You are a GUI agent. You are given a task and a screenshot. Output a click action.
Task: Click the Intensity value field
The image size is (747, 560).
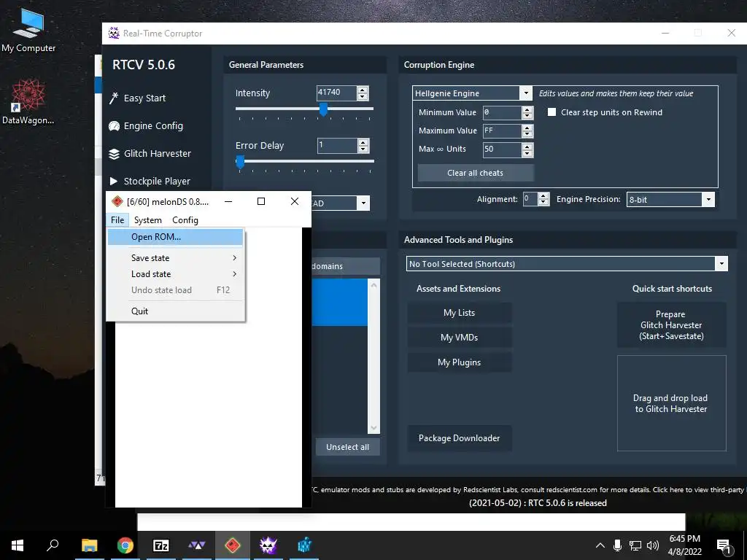click(x=336, y=93)
